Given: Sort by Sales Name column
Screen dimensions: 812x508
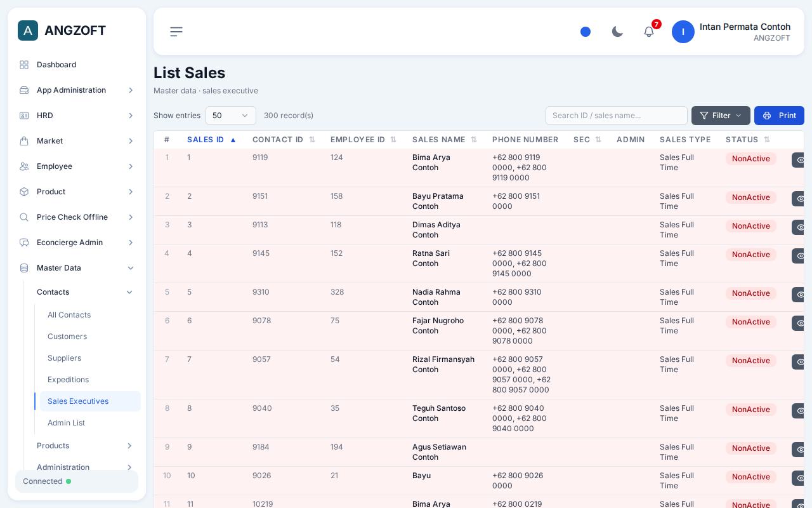Looking at the screenshot, I should [x=445, y=140].
